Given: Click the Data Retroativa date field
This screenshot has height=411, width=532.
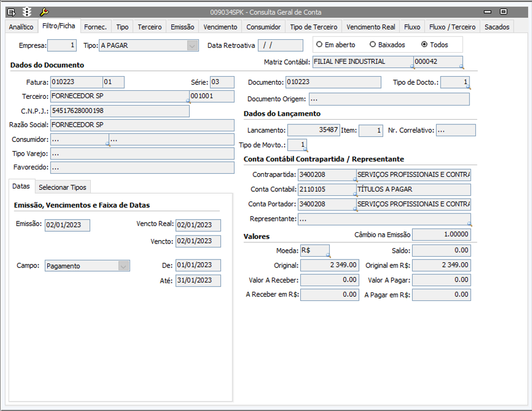Looking at the screenshot, I should (x=280, y=45).
